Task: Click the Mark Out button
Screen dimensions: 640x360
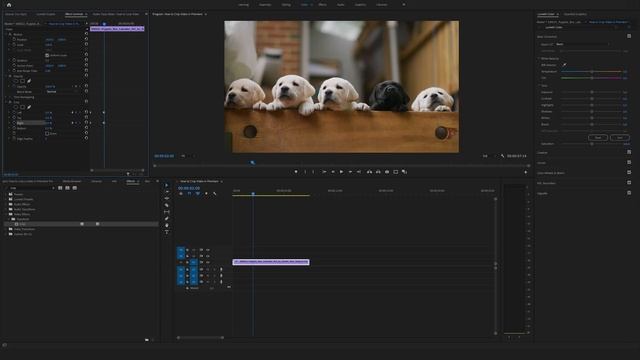Action: coord(313,172)
